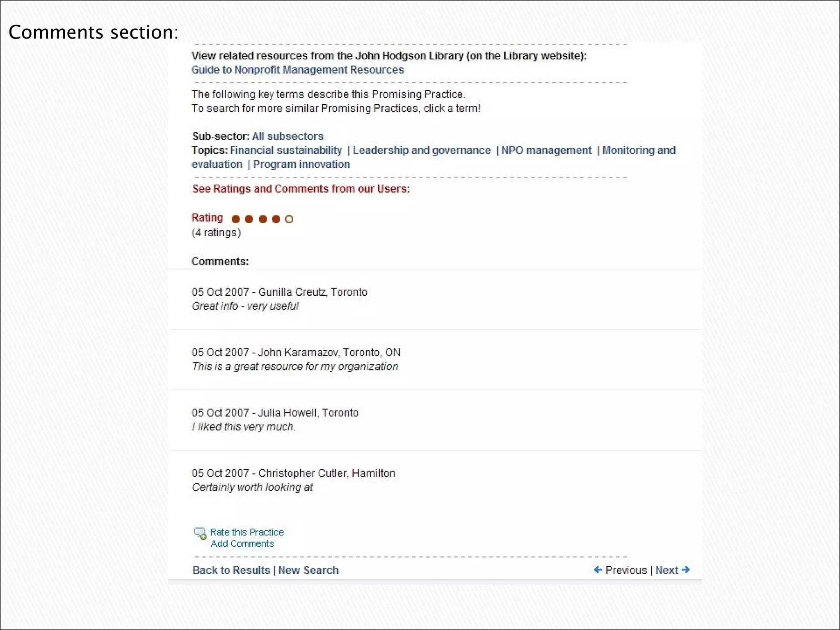Open Monitoring and evaluation topic

(x=639, y=150)
